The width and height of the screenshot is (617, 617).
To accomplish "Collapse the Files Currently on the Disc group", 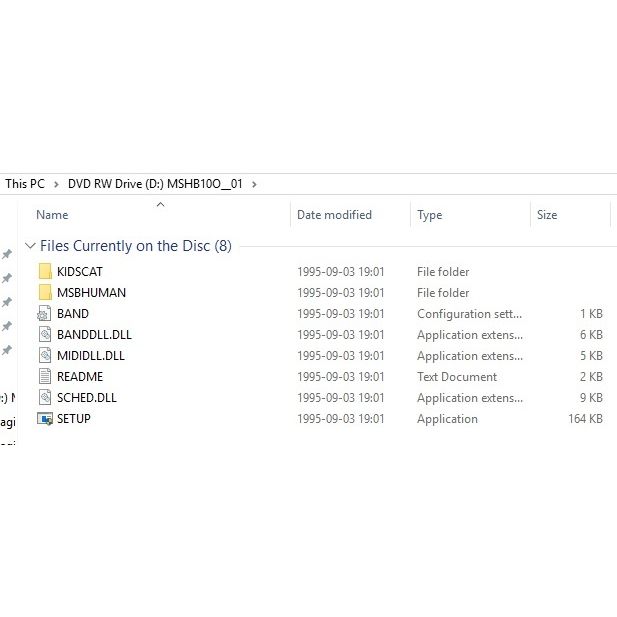I will (30, 246).
